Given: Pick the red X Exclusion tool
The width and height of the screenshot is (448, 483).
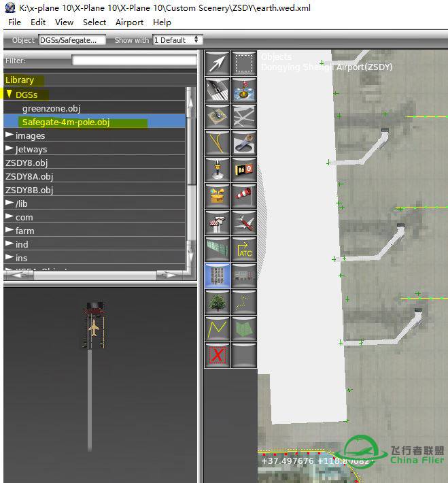Looking at the screenshot, I should 218,355.
